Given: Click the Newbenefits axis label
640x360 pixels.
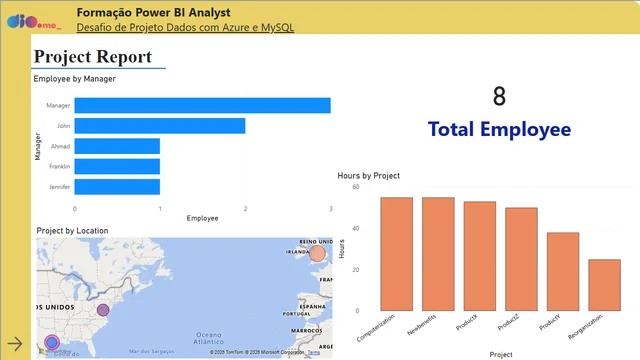Looking at the screenshot, I should (x=422, y=325).
